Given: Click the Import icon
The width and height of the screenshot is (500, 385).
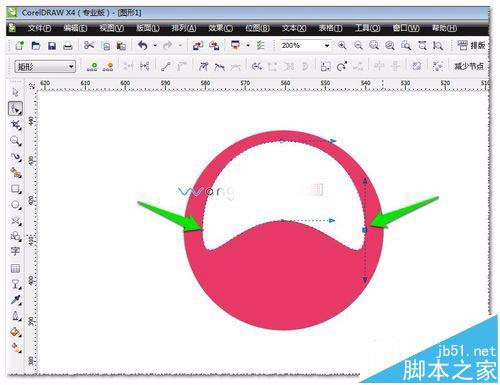Looking at the screenshot, I should tap(198, 46).
